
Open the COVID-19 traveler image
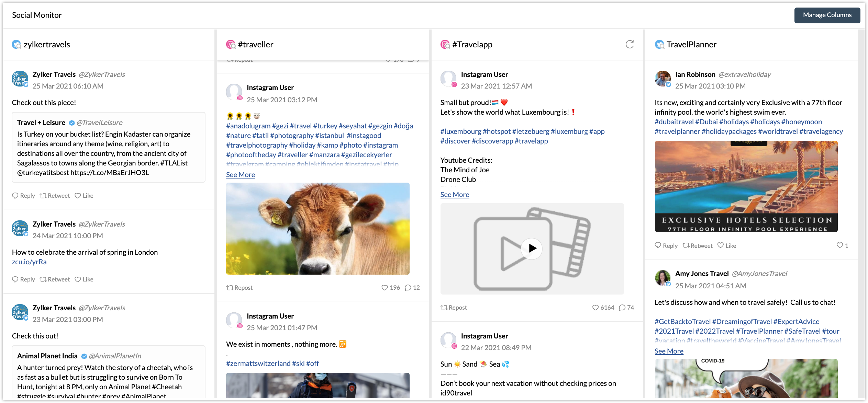(x=746, y=379)
